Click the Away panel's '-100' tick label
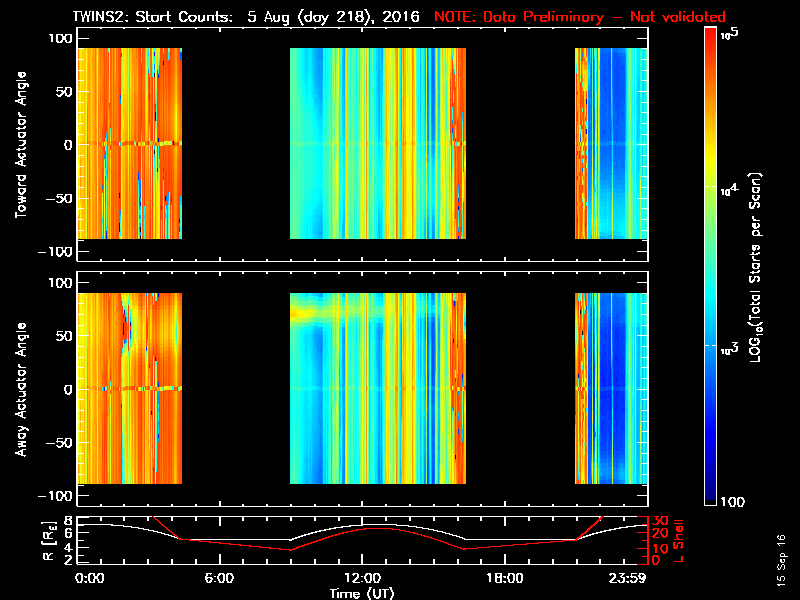The image size is (800, 600). pyautogui.click(x=56, y=496)
